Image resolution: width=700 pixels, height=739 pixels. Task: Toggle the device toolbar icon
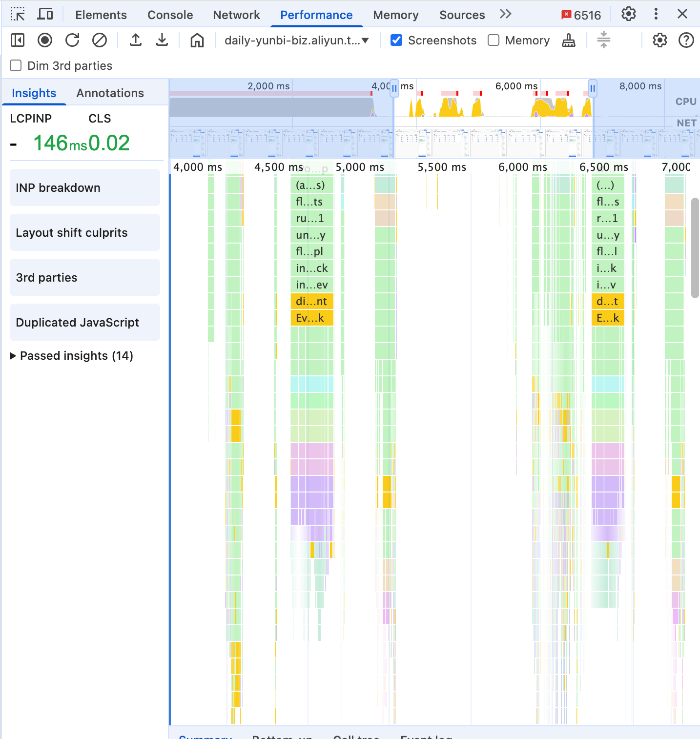45,15
